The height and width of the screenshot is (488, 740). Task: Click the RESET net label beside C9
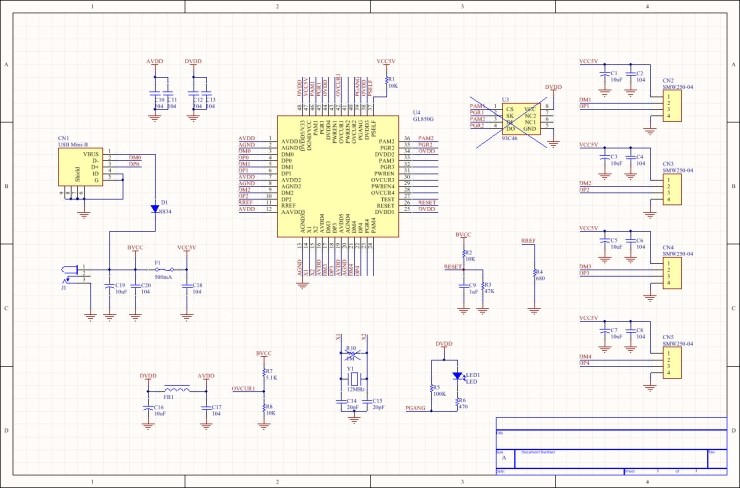pos(452,268)
